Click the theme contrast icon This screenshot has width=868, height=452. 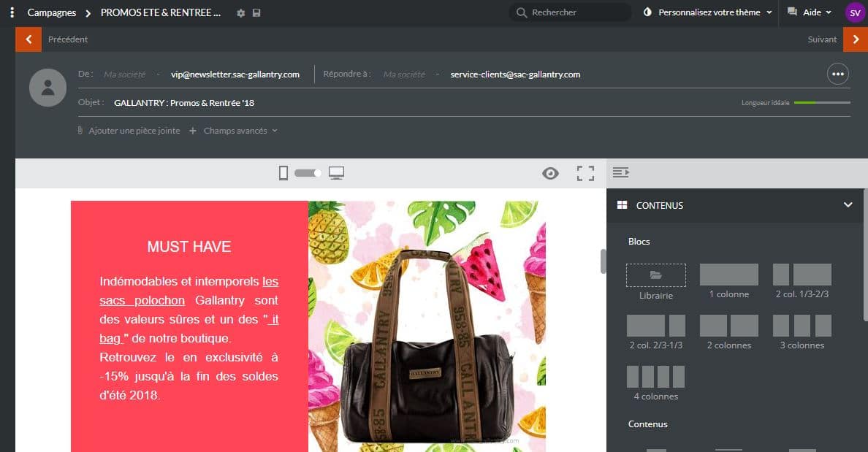[647, 12]
